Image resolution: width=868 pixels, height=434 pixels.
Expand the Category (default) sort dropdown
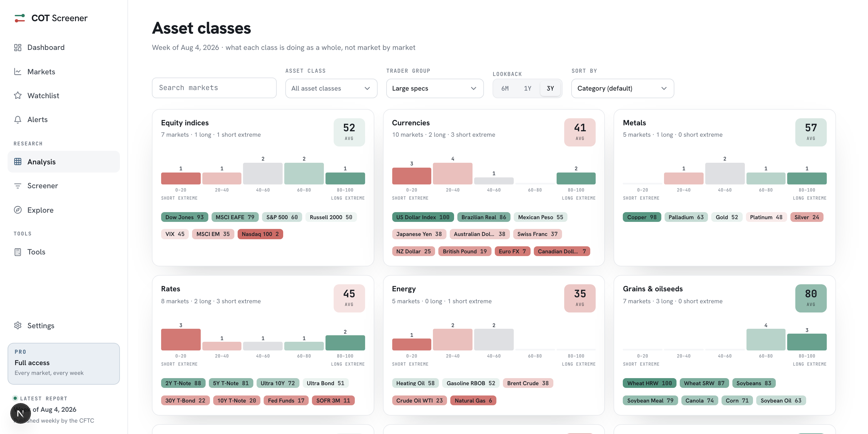pyautogui.click(x=622, y=89)
